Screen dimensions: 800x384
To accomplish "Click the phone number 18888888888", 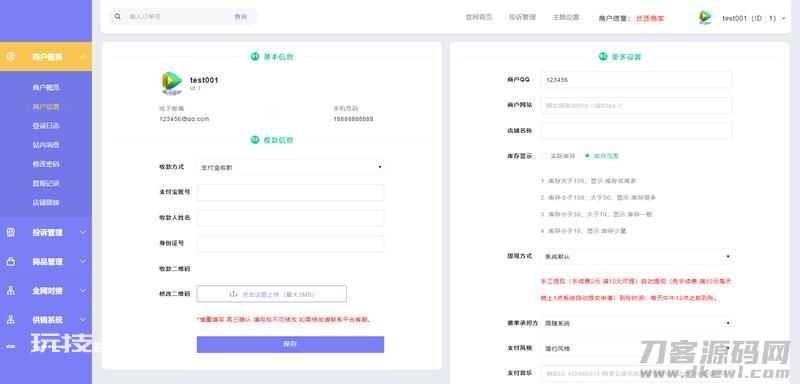I will pos(353,119).
